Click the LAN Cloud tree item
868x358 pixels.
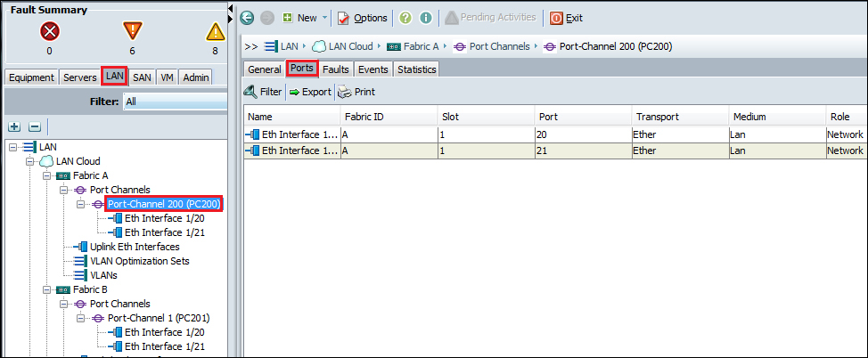pos(78,161)
